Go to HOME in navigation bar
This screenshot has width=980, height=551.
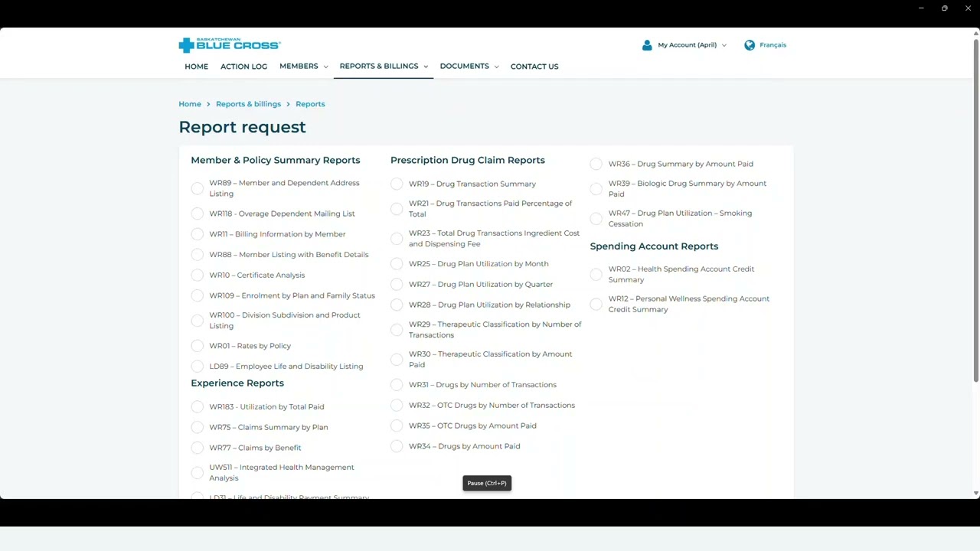[196, 67]
